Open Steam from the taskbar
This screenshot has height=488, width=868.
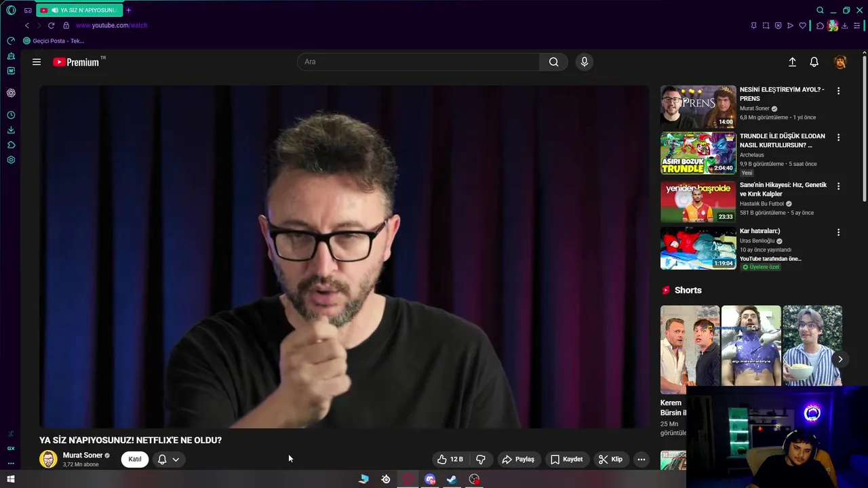[x=452, y=479]
